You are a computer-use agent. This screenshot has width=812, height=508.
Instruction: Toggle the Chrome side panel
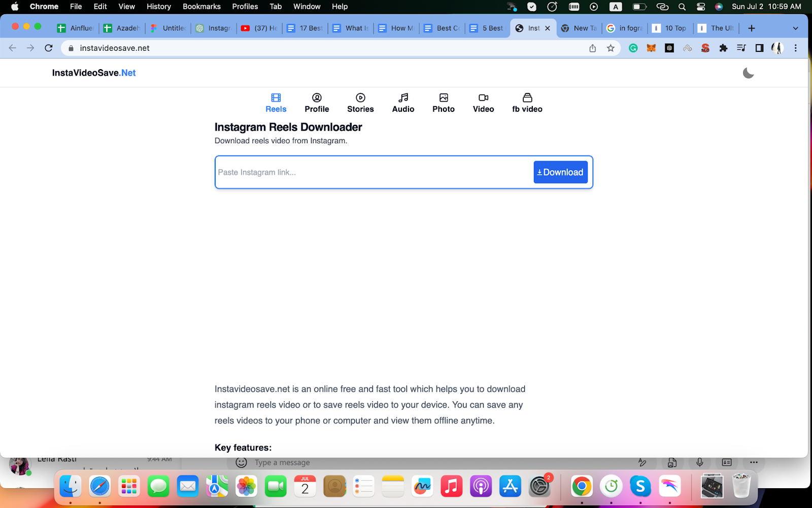759,48
